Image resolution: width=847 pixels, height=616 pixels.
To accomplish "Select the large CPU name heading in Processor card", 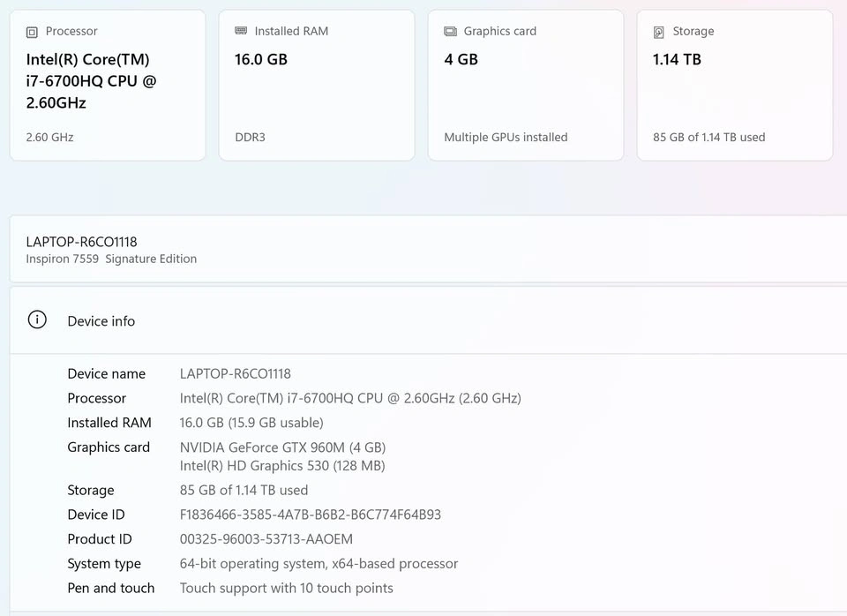I will 91,81.
